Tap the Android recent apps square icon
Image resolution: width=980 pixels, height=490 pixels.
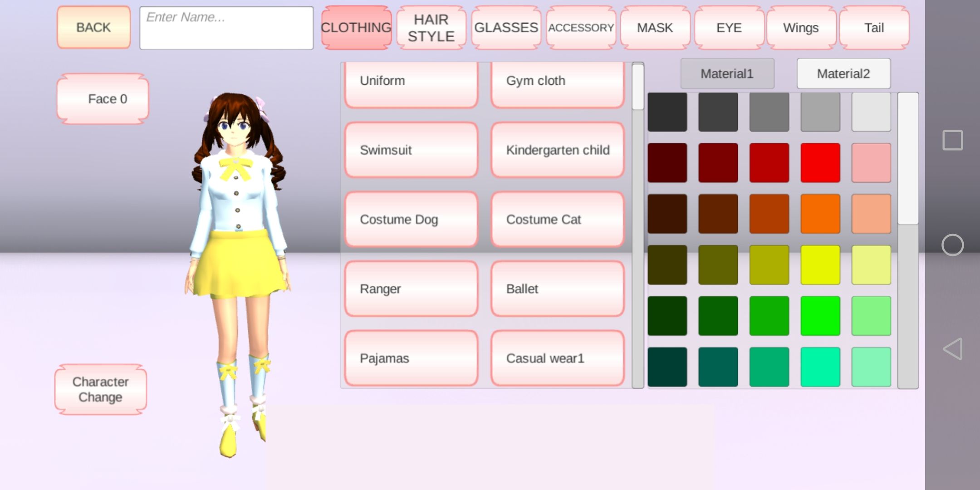pyautogui.click(x=952, y=140)
